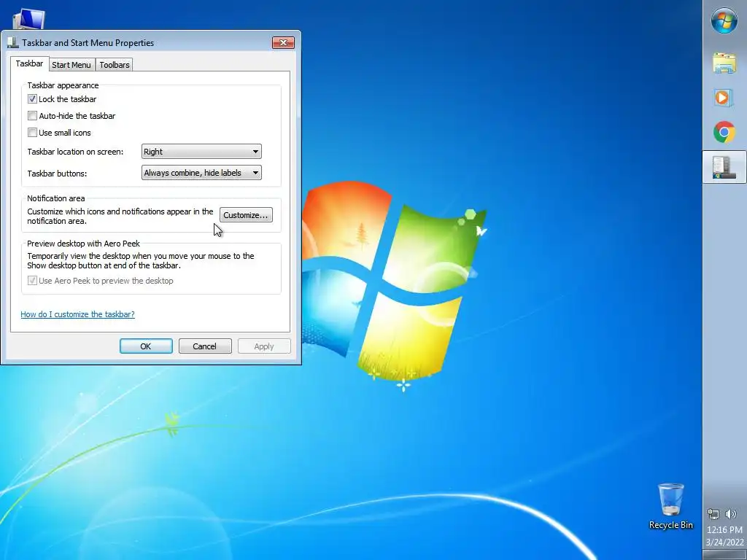Screen dimensions: 747x560
Task: Click OK to confirm settings
Action: 146,346
